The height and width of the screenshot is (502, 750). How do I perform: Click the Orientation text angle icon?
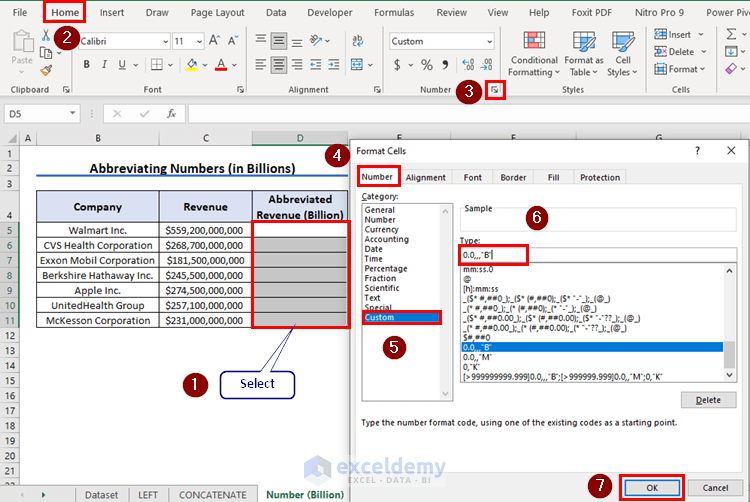(x=316, y=41)
